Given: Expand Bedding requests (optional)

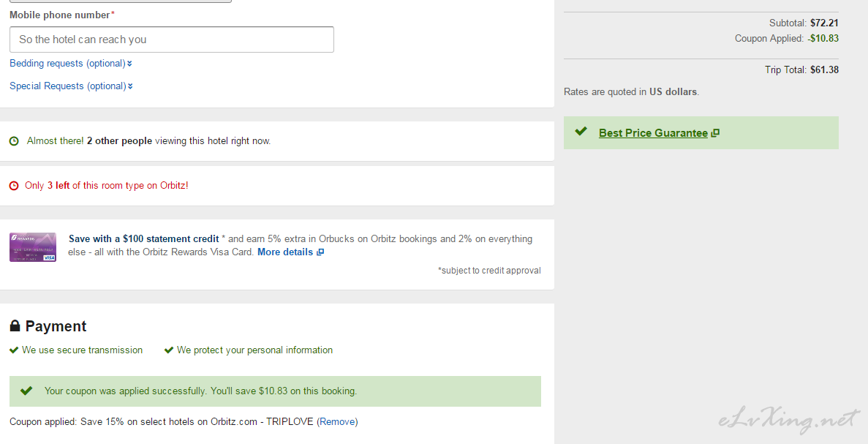Looking at the screenshot, I should point(71,64).
